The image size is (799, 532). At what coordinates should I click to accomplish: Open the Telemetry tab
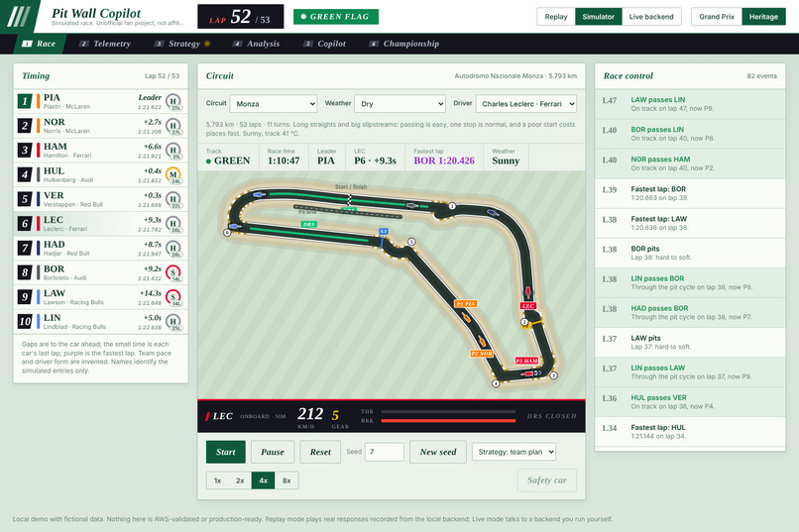[x=105, y=44]
